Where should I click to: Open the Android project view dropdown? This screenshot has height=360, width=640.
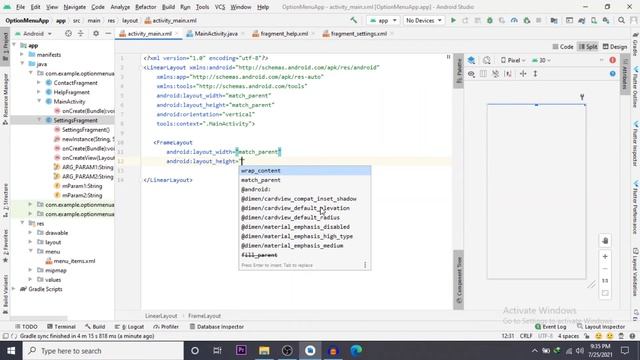[x=33, y=33]
